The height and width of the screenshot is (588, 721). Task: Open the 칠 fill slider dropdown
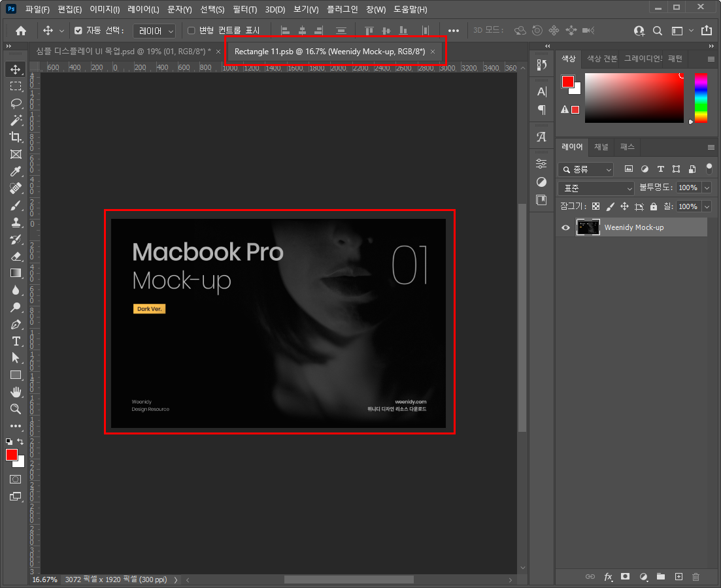click(x=707, y=206)
